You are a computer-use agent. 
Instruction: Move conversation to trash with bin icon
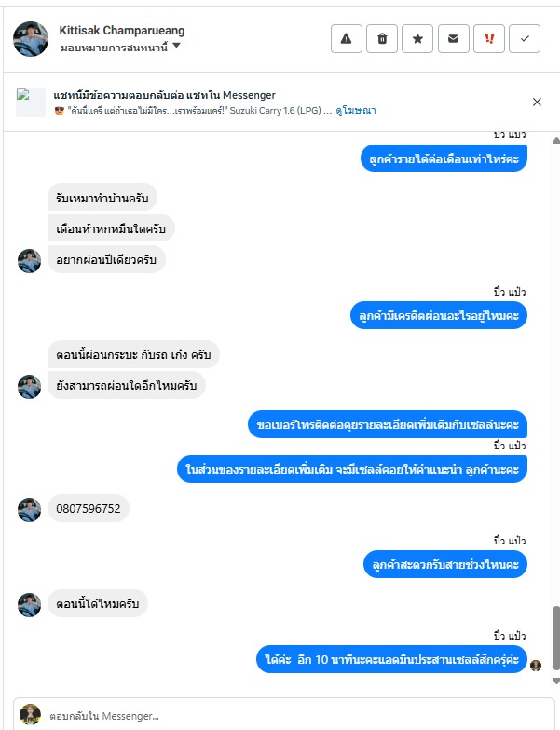(x=382, y=38)
